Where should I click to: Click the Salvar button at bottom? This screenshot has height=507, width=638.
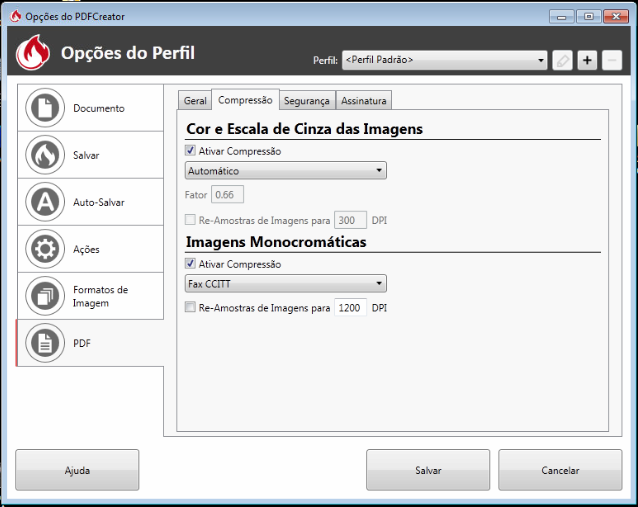(x=428, y=470)
